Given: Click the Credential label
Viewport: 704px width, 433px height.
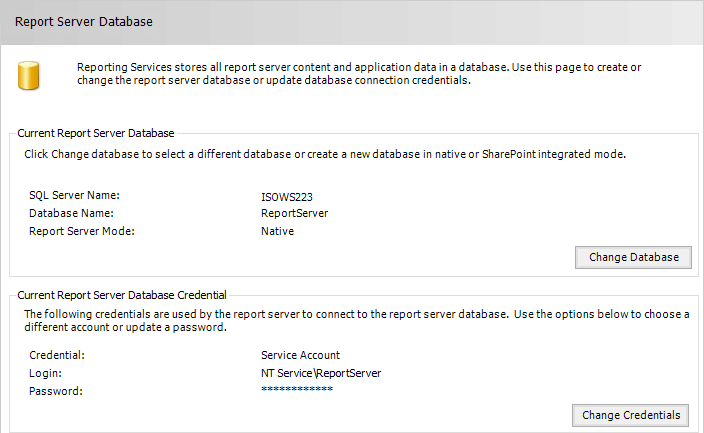Looking at the screenshot, I should pos(57,355).
